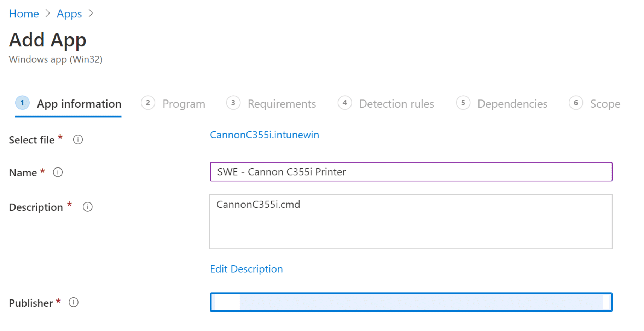Viewport: 644px width, 331px height.
Task: Click Edit Description
Action: pyautogui.click(x=246, y=269)
